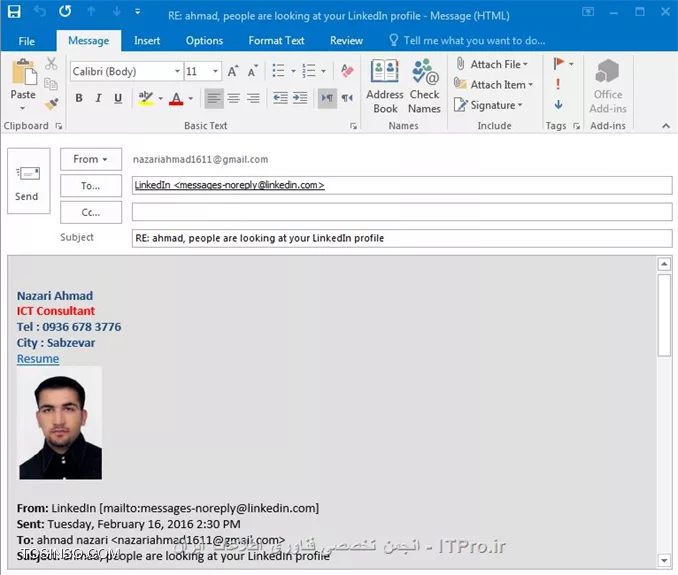Copy selection with the Copy icon
The height and width of the screenshot is (575, 678).
click(x=51, y=83)
